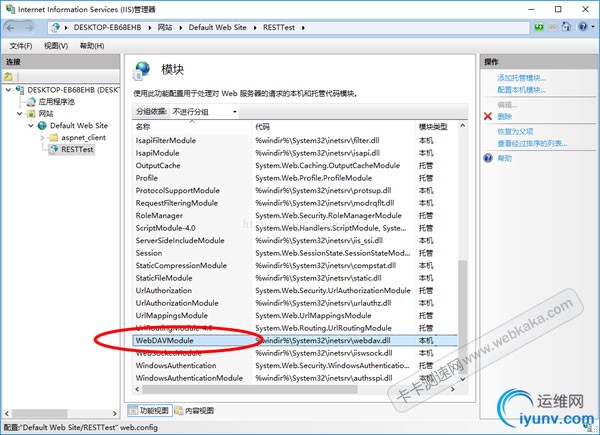This screenshot has height=435, width=600.
Task: Collapse the 网站 sites node
Action: click(x=20, y=114)
